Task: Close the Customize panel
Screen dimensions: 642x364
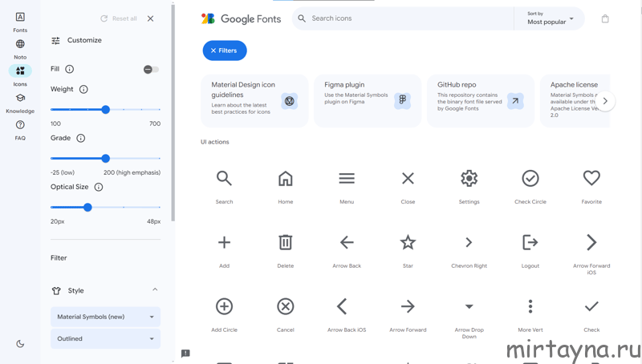Action: coord(151,18)
